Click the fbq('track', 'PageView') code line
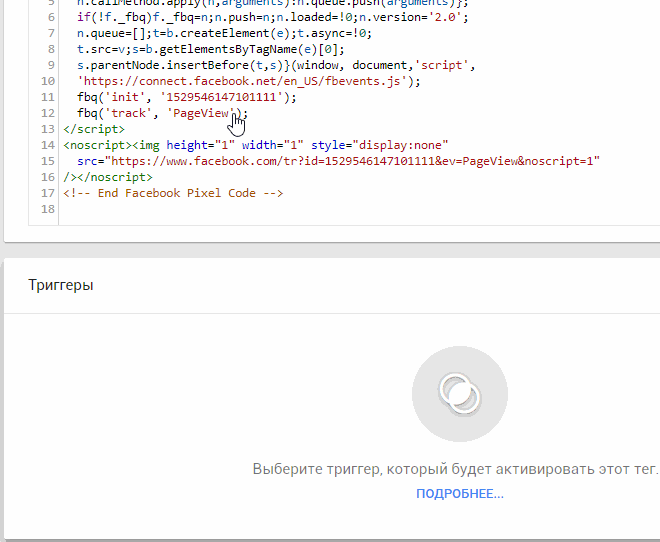660x542 pixels. point(162,113)
